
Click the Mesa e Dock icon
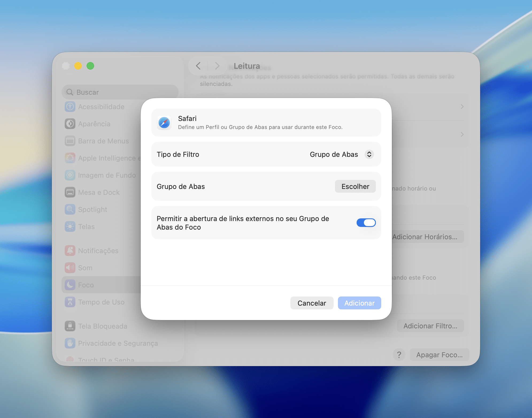tap(70, 192)
